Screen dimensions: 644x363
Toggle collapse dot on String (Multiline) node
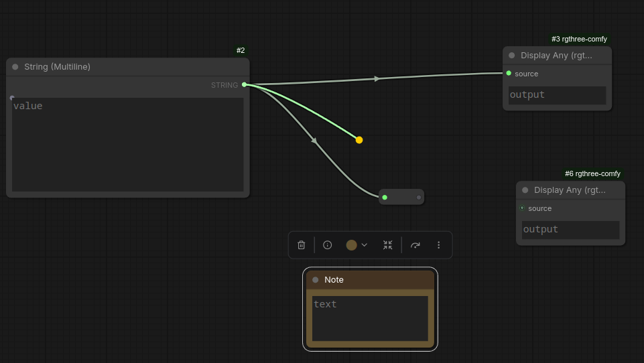tap(15, 67)
